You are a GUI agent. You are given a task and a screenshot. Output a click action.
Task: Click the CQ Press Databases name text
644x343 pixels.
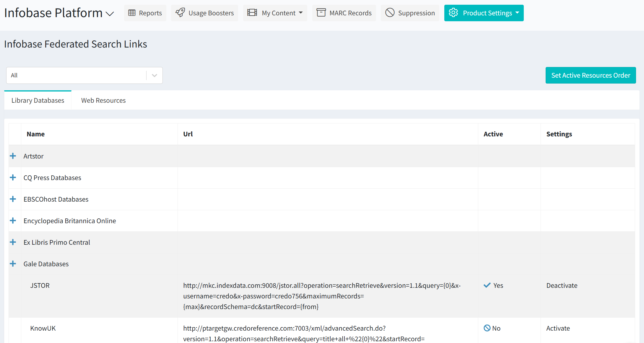click(52, 178)
